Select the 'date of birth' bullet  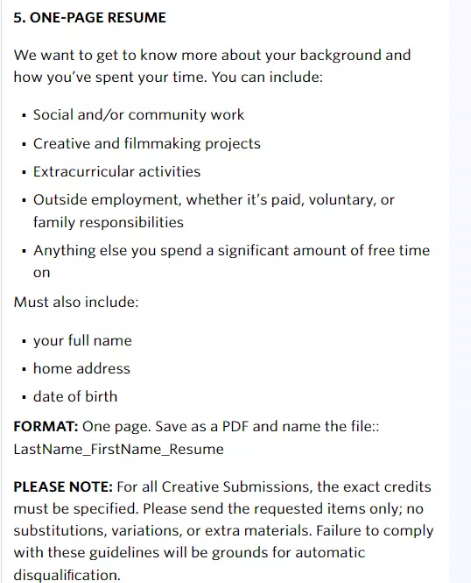(x=75, y=396)
